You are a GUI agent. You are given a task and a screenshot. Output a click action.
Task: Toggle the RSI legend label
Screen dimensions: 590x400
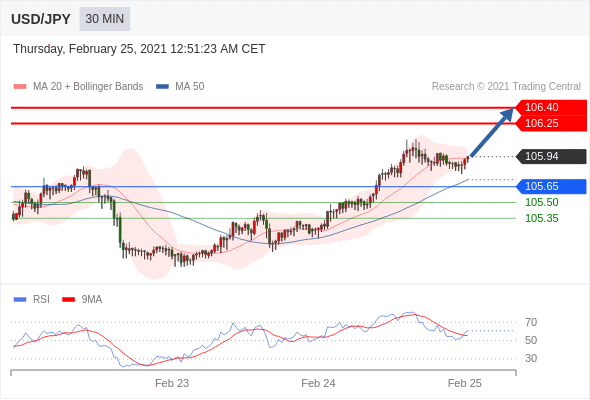pos(41,299)
